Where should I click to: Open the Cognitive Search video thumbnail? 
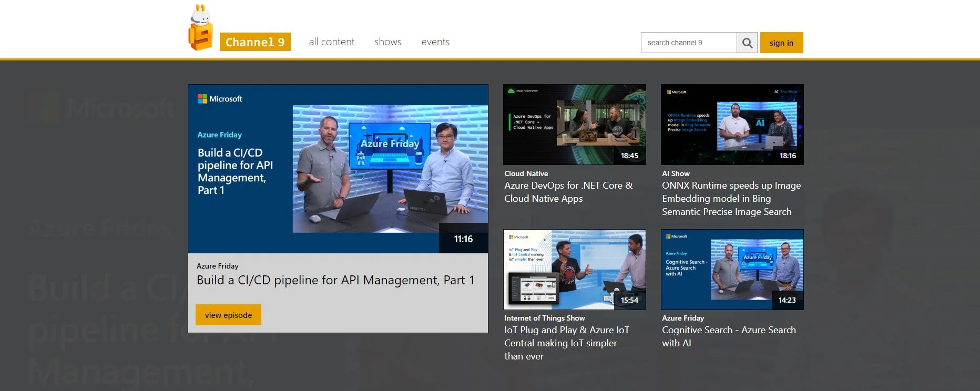coord(732,270)
